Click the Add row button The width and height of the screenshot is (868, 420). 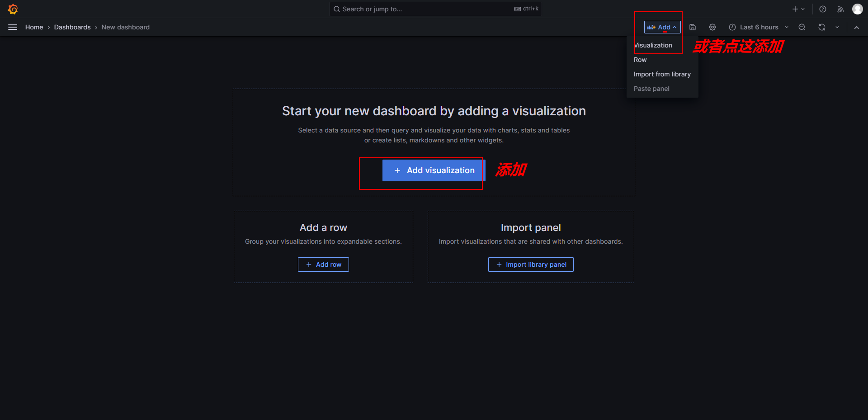click(x=323, y=264)
